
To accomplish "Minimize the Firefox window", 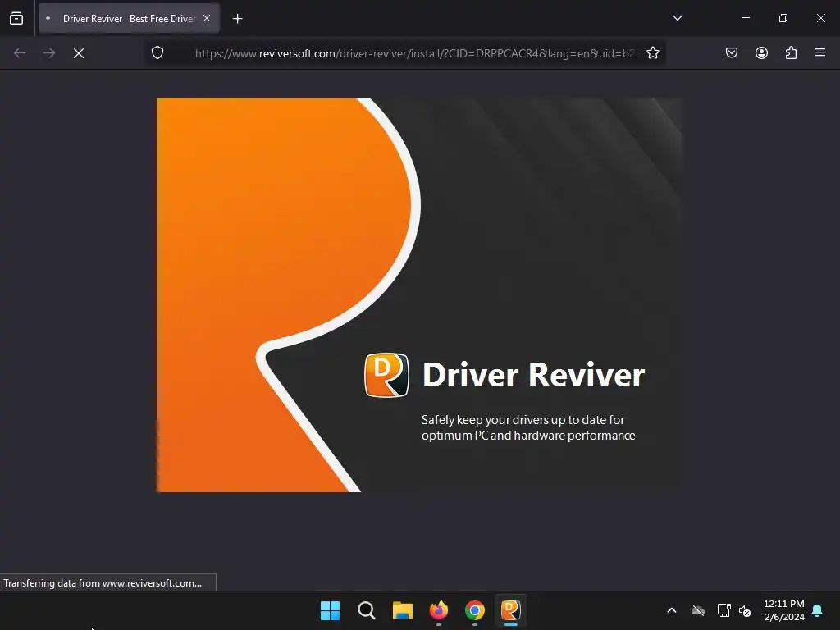I will [745, 18].
